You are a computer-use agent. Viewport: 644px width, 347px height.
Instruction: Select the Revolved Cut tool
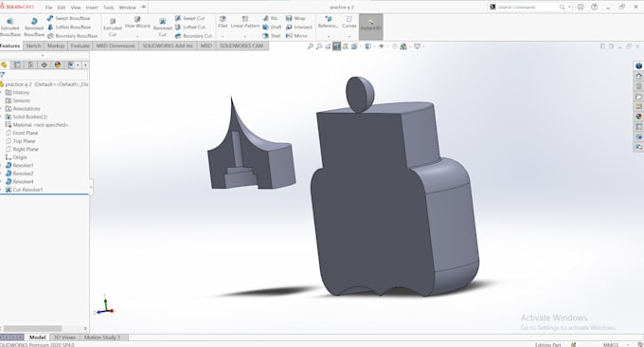(163, 27)
